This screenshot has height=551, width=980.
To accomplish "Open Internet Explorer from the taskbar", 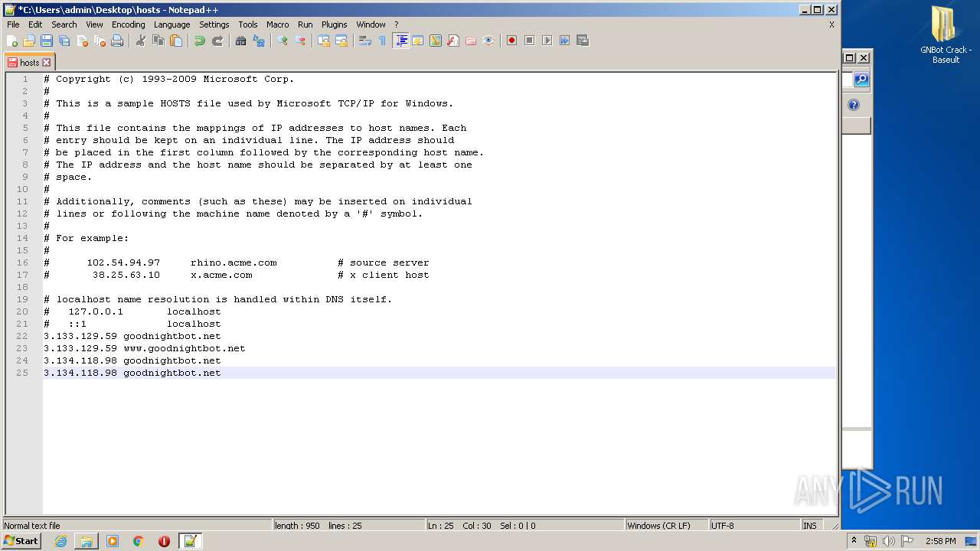I will point(60,541).
